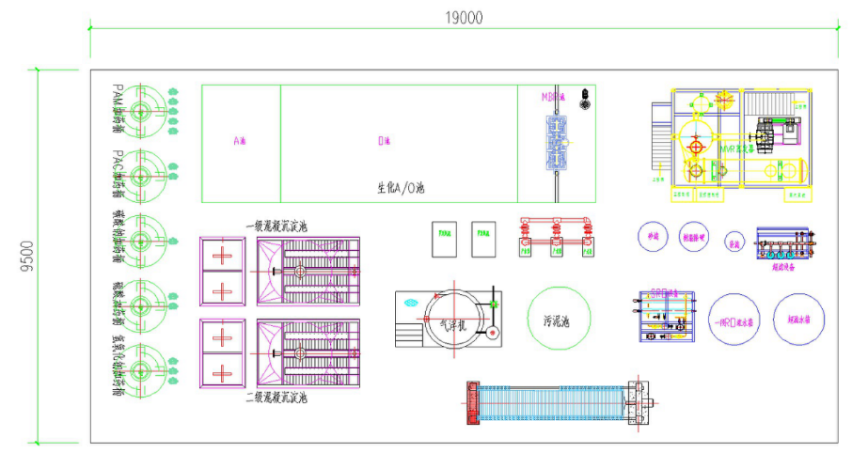The width and height of the screenshot is (868, 453).
Task: Select the RO equipment skid drawing
Action: [x=667, y=315]
